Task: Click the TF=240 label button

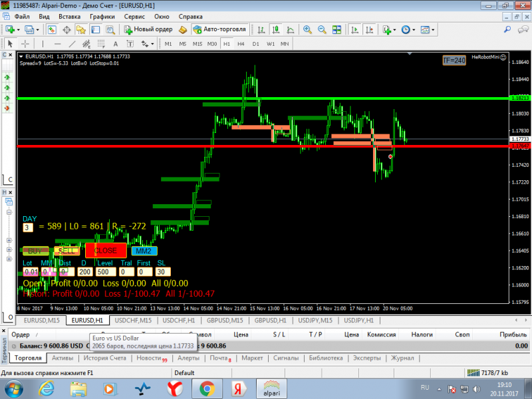Action: pyautogui.click(x=454, y=61)
